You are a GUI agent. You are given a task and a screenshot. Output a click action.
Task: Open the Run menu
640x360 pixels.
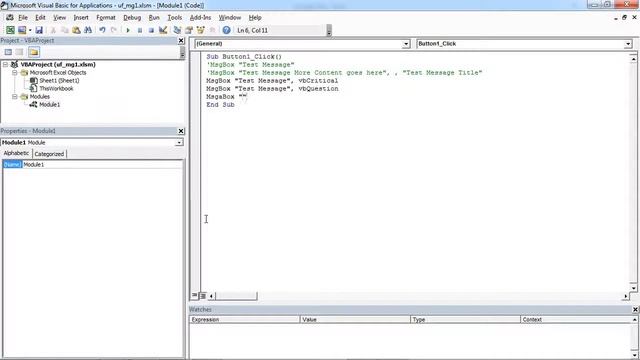(154, 18)
